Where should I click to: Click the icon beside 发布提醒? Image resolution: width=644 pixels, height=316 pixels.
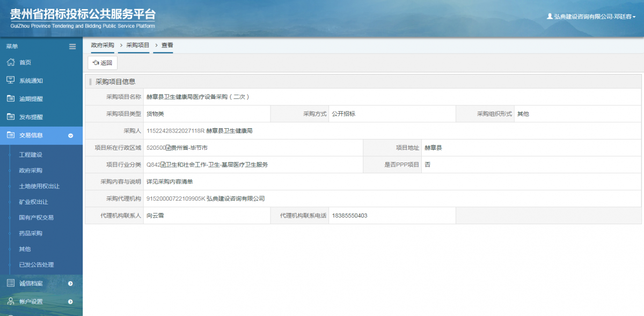click(x=10, y=117)
